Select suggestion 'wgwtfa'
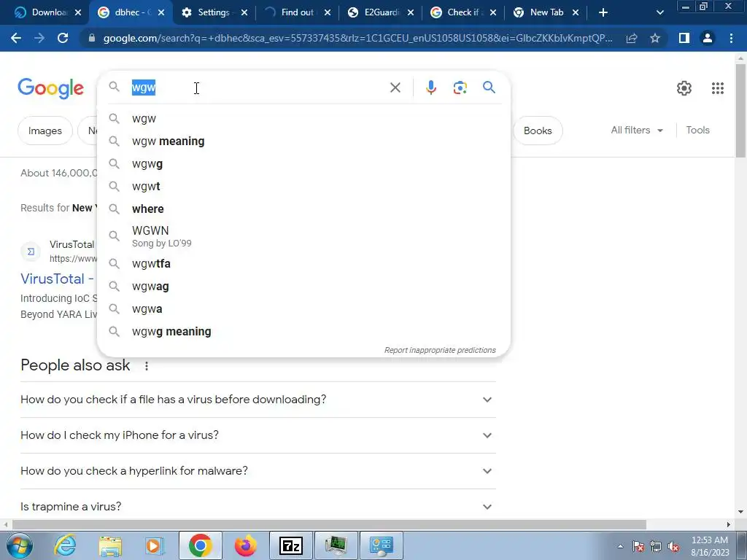The image size is (747, 560). pyautogui.click(x=303, y=263)
